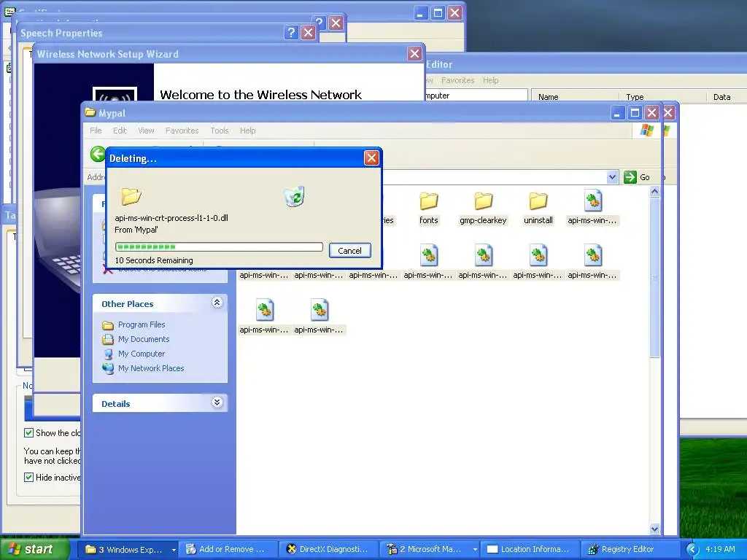Image resolution: width=747 pixels, height=560 pixels.
Task: Click scroll down arrow in Mypal file list
Action: 654,529
